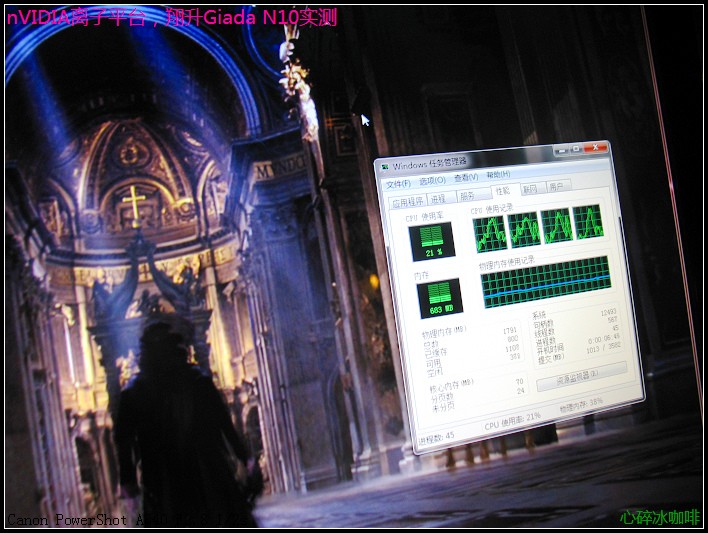Close the Task Manager window
The image size is (708, 533).
595,147
